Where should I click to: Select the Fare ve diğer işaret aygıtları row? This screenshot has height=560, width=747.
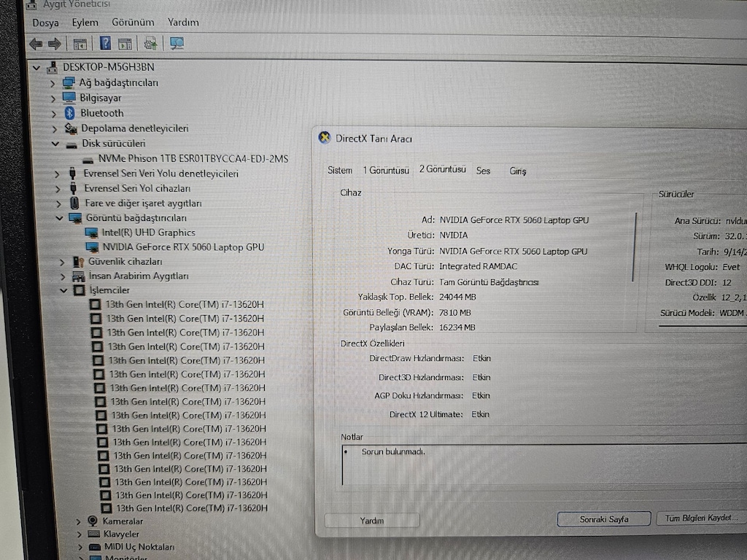pos(144,203)
